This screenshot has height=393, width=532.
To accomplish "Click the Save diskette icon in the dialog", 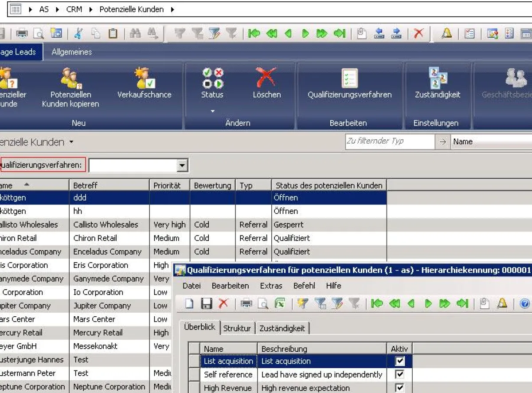I will point(206,304).
